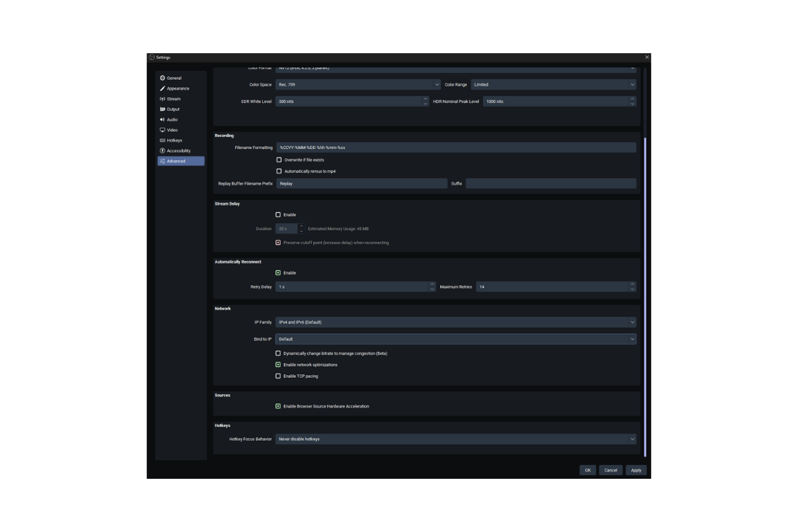The image size is (798, 532).
Task: Toggle Preserve cutoff point when reconnecting
Action: point(278,243)
